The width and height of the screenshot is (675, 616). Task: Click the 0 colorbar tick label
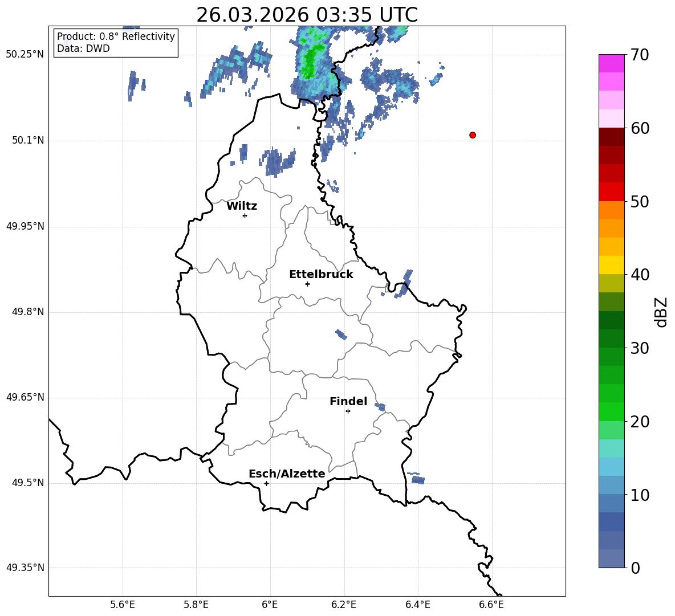point(635,568)
